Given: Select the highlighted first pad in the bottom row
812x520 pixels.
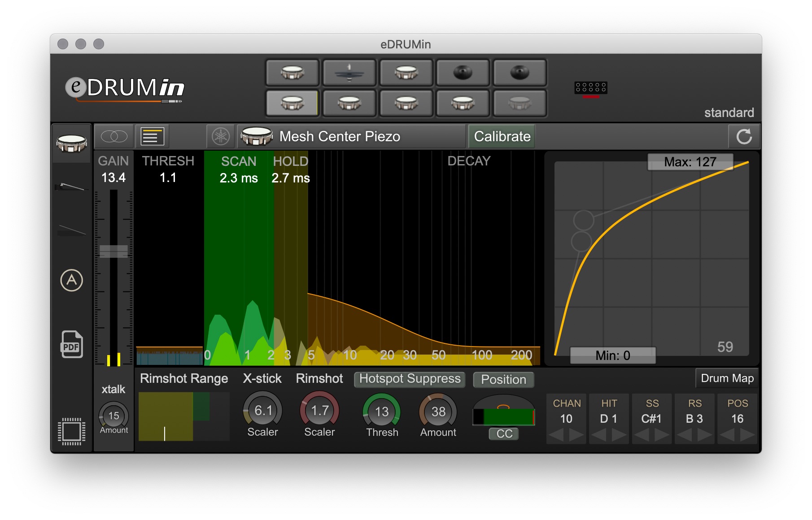Looking at the screenshot, I should pyautogui.click(x=292, y=103).
